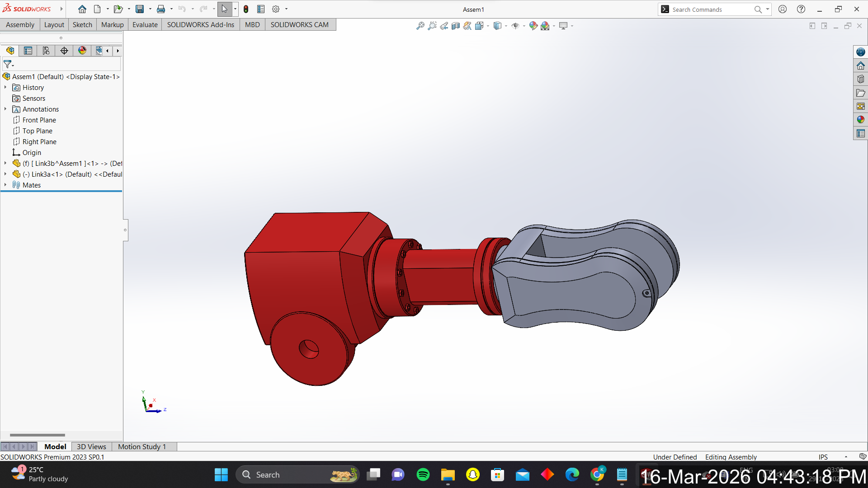This screenshot has height=488, width=868.
Task: Open Design Library in task pane
Action: click(860, 79)
